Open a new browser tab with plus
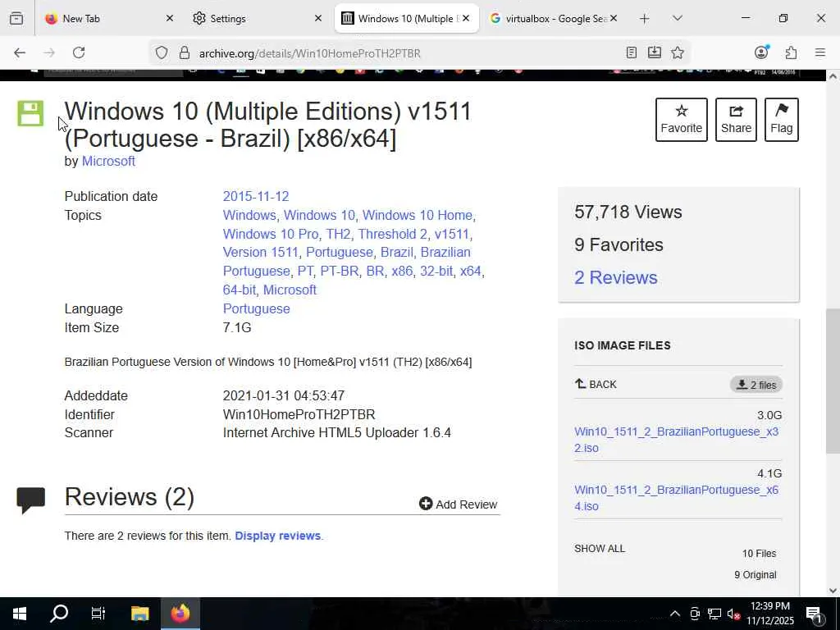The image size is (840, 630). pos(645,19)
